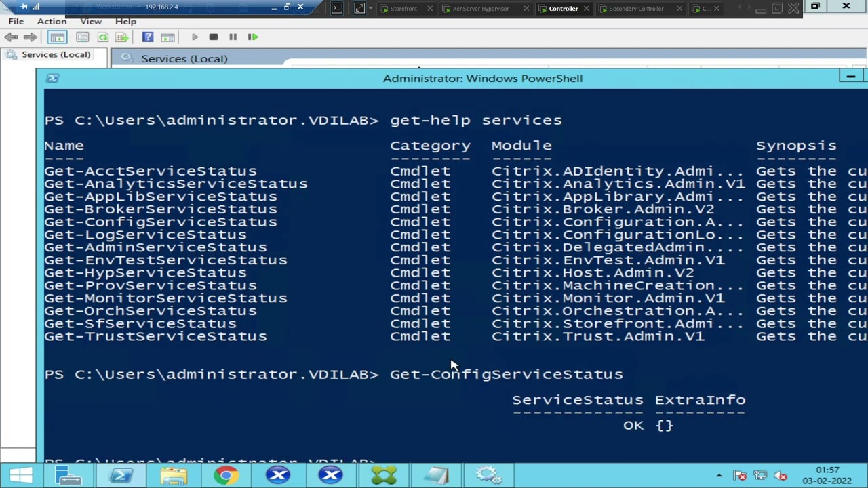Open the Help menu
Viewport: 868px width, 488px height.
[125, 21]
